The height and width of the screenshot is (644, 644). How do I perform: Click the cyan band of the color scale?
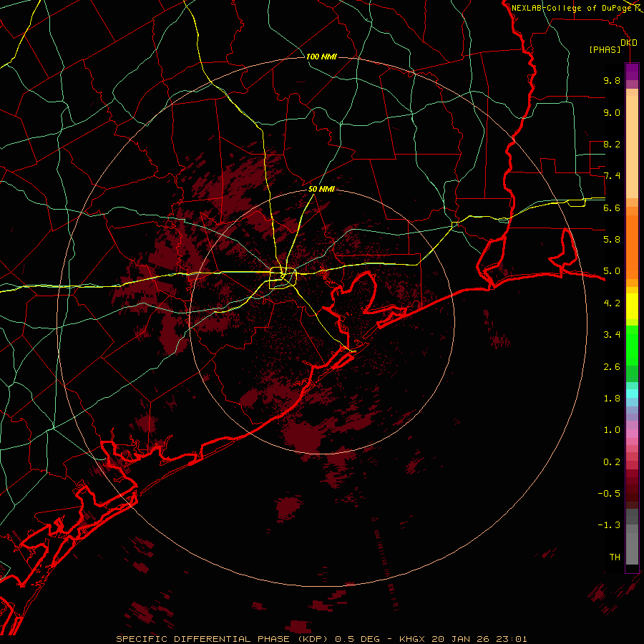pos(632,394)
